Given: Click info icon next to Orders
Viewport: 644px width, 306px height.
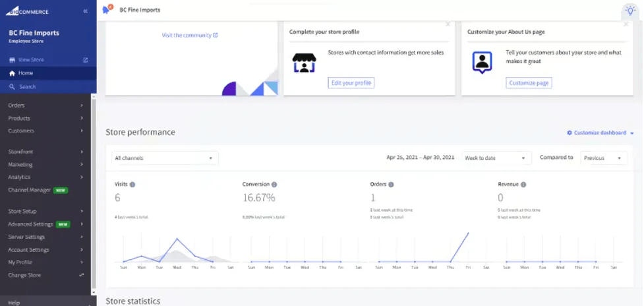Looking at the screenshot, I should pos(391,185).
